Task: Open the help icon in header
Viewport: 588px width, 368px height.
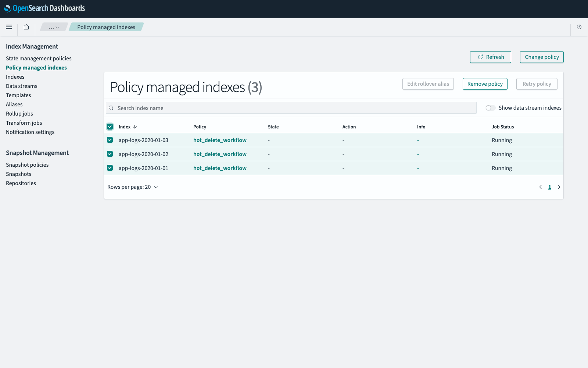Action: point(579,27)
